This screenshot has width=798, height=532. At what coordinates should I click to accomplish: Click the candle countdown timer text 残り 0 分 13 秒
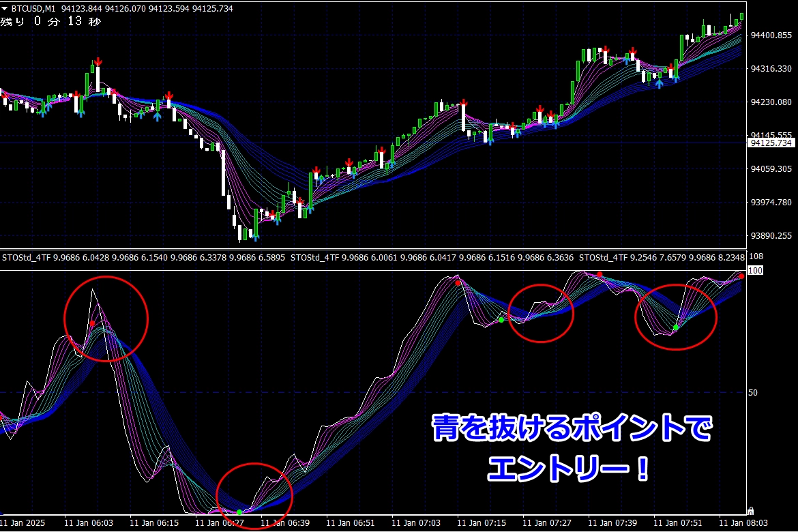click(50, 22)
